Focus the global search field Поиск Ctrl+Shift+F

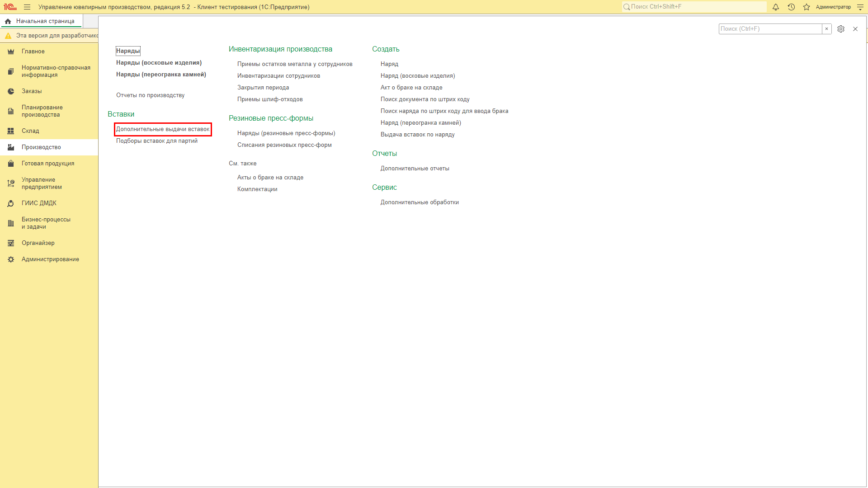[x=694, y=7]
